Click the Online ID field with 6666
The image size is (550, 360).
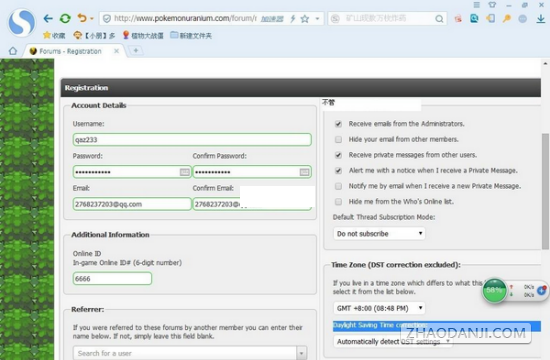click(112, 279)
